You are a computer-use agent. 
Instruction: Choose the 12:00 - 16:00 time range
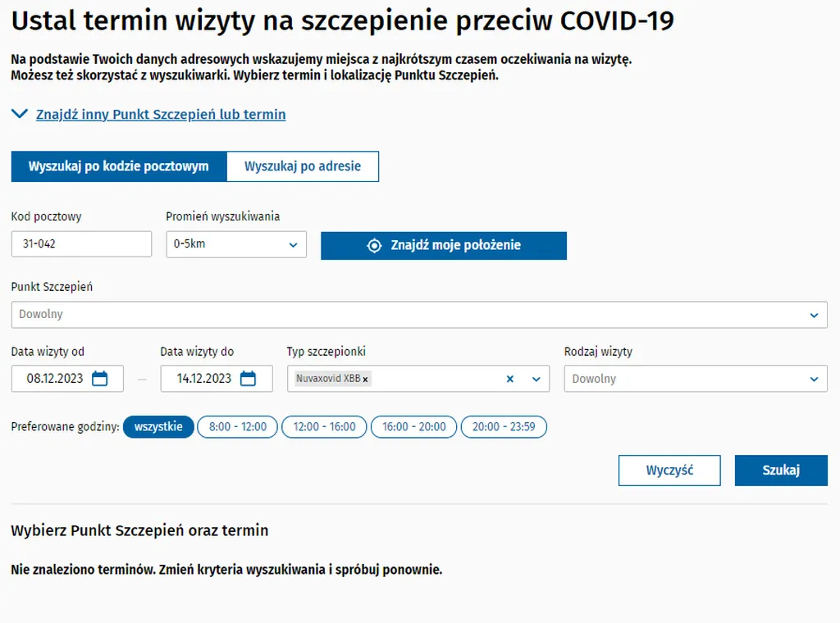325,427
